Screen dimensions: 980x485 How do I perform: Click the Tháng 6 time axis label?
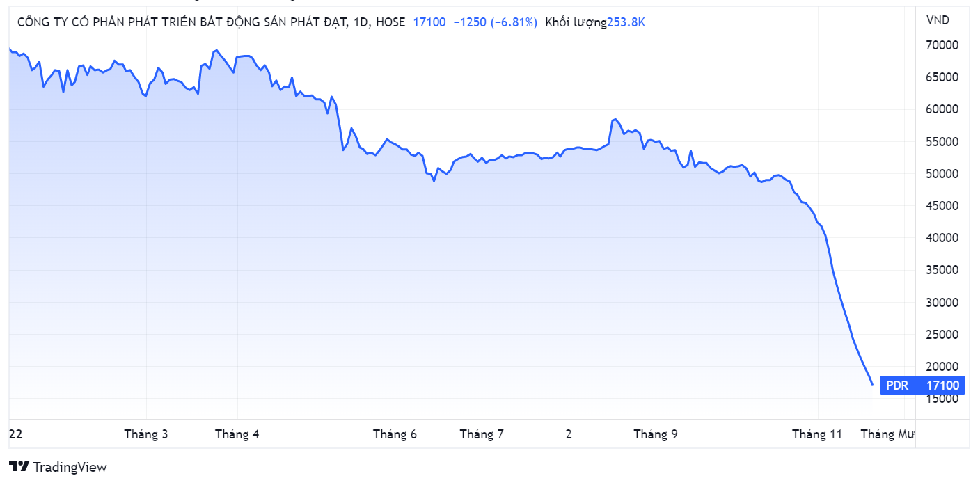point(395,434)
